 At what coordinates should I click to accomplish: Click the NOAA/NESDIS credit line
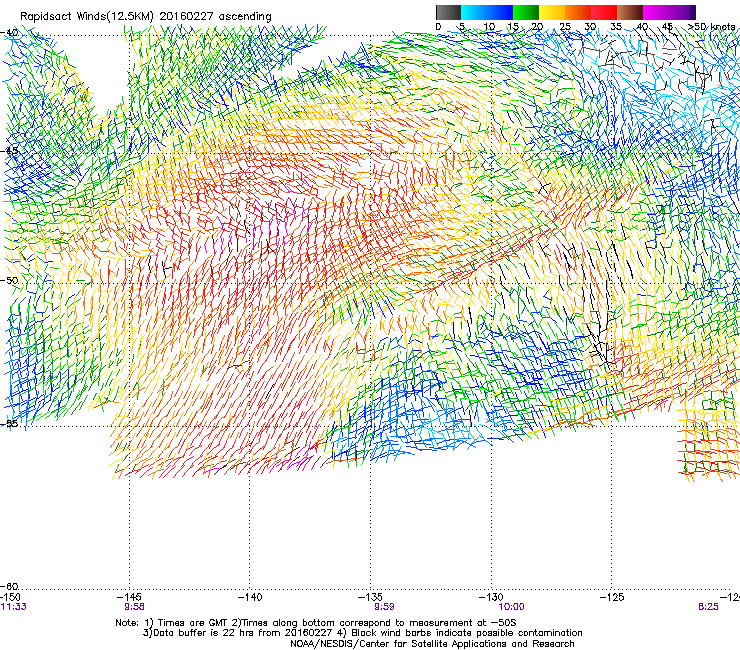pyautogui.click(x=432, y=644)
